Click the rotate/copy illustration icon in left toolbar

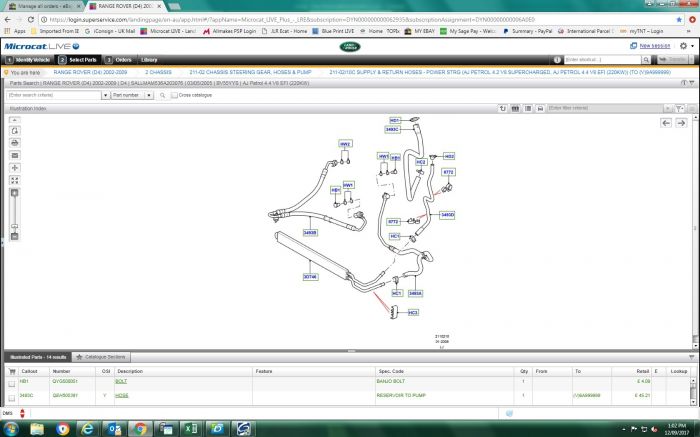click(15, 131)
